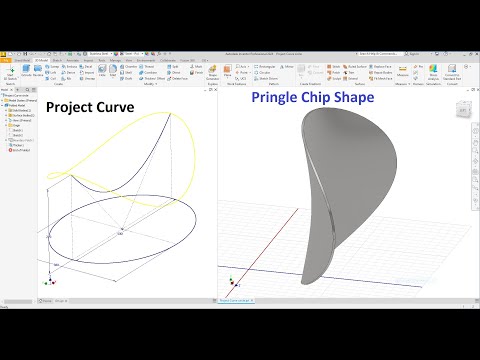The width and height of the screenshot is (480, 360).
Task: Click the Split tool
Action: click(173, 67)
